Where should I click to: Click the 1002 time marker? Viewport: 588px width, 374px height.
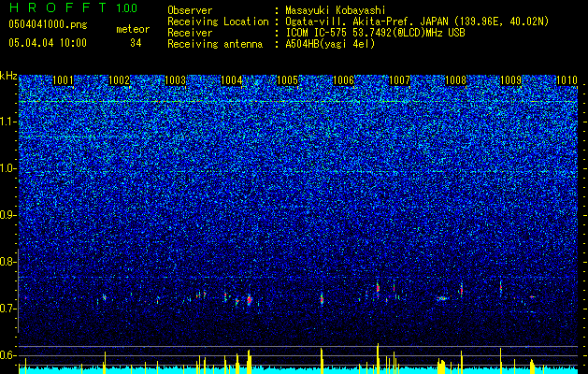pos(120,80)
